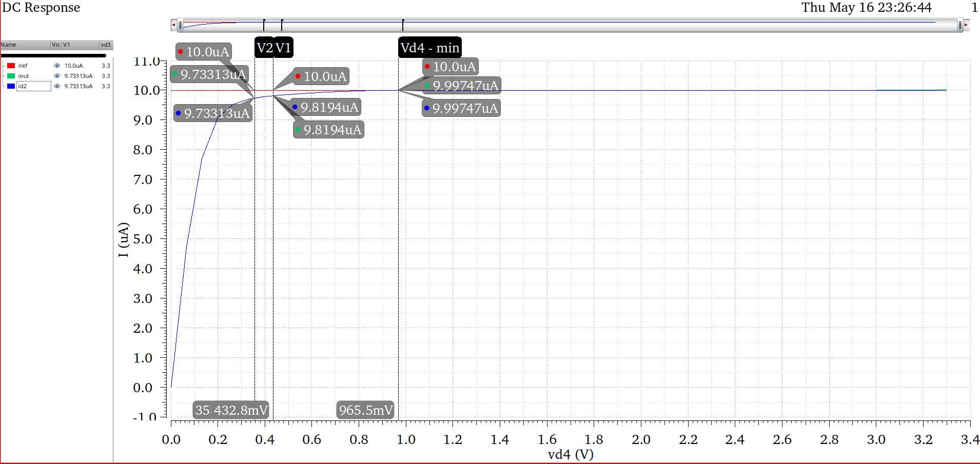Click the lower 9.8194uA green annotation

pyautogui.click(x=328, y=130)
